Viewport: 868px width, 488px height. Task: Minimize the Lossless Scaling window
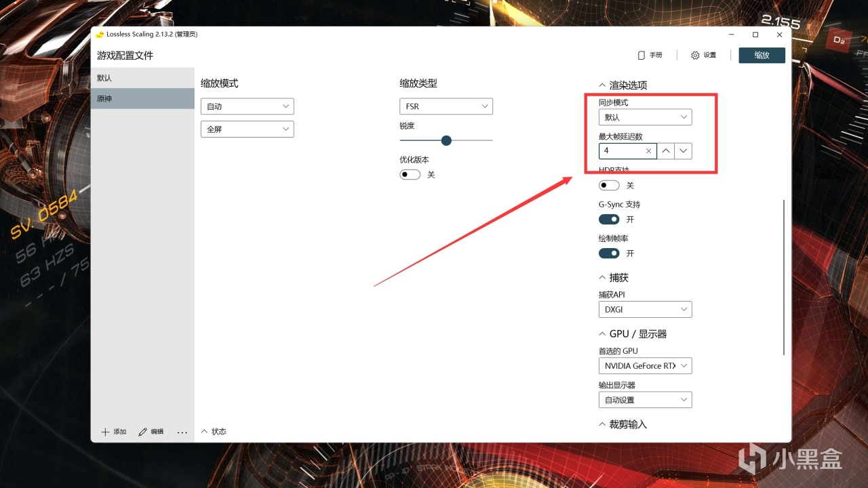(x=732, y=35)
